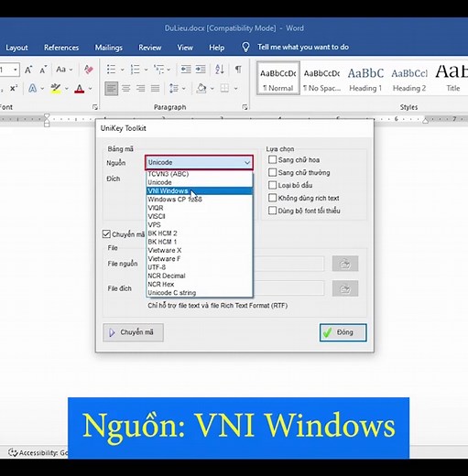Apply the Normal style
468x476 pixels.
(x=278, y=79)
